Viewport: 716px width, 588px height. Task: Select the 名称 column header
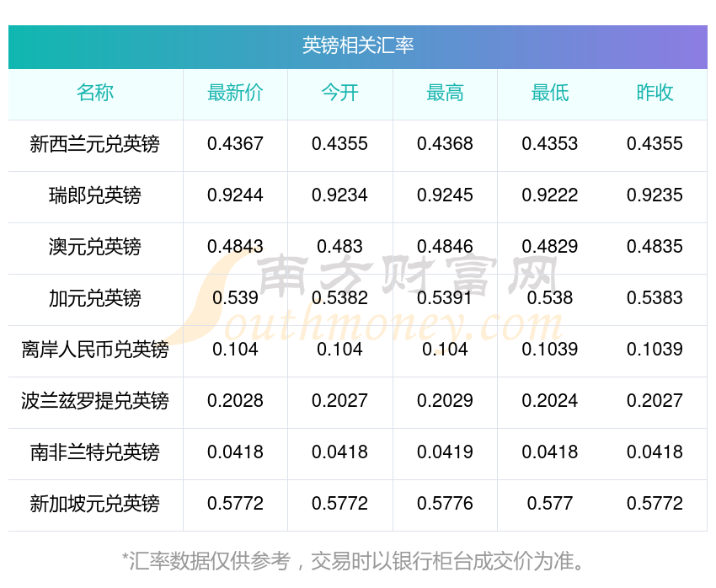tap(95, 93)
